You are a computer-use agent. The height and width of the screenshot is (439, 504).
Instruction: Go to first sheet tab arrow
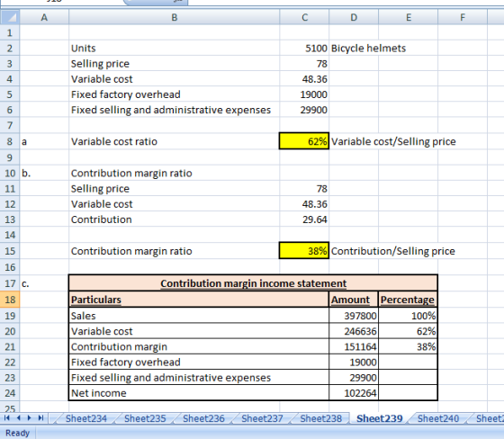coord(7,417)
